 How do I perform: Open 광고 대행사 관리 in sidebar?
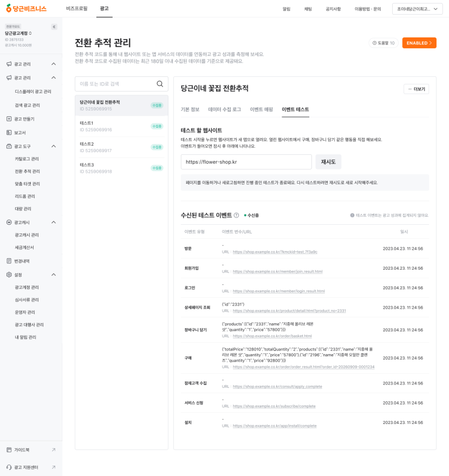coord(29,324)
